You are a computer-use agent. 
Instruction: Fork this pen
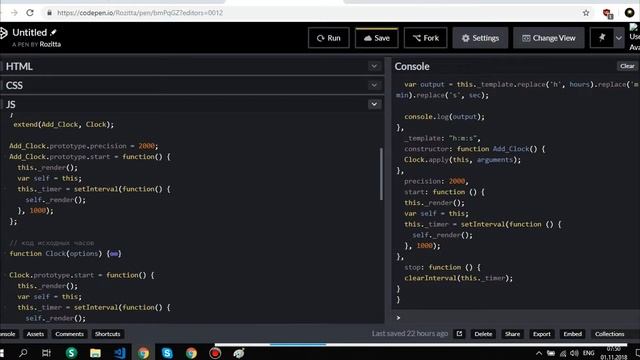pyautogui.click(x=425, y=38)
